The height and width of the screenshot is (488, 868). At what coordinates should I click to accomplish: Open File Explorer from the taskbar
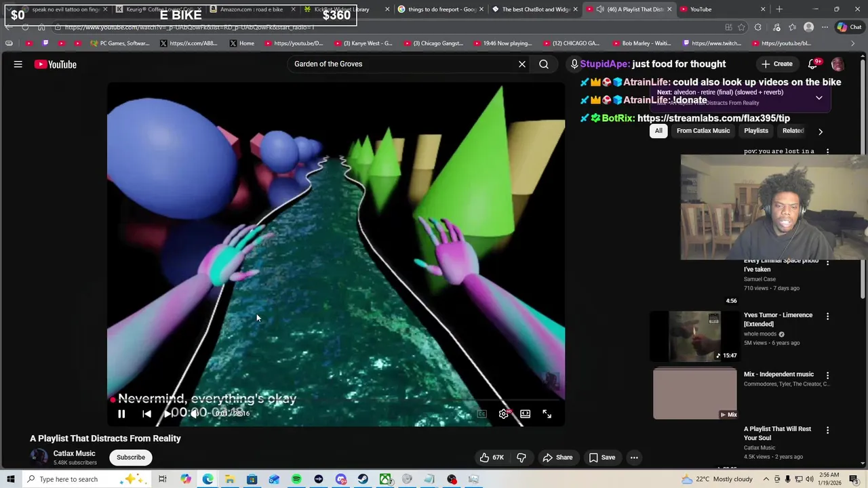[x=230, y=479]
